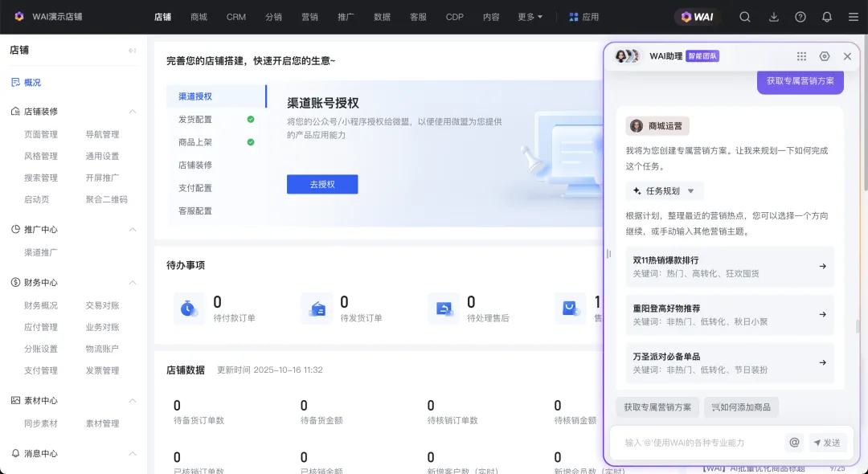Collapse the 店铺 sidebar with the arrow icon
This screenshot has height=474, width=868.
133,51
